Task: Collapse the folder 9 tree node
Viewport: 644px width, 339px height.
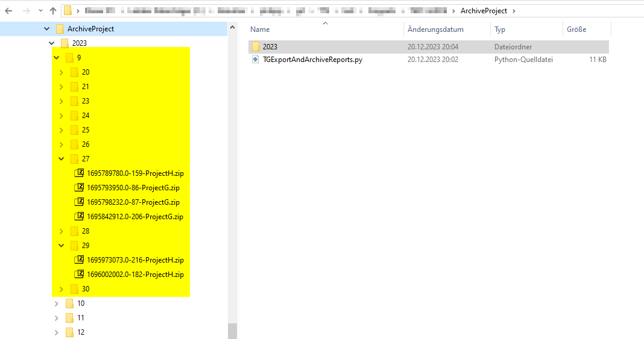Action: tap(57, 58)
